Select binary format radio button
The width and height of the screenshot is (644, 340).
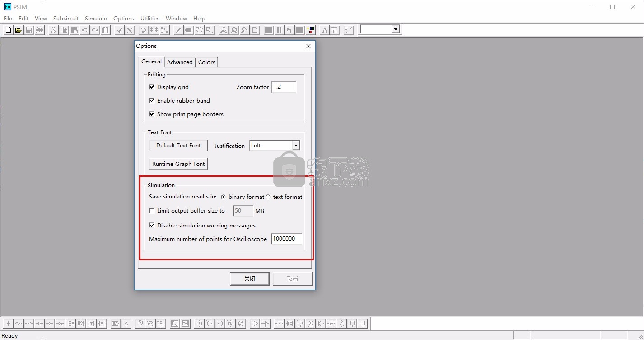coord(223,197)
